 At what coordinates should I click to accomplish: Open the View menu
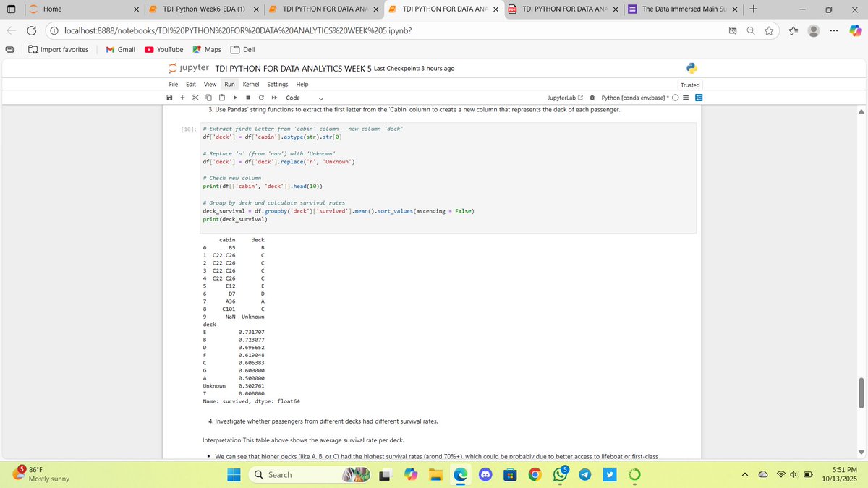click(210, 84)
